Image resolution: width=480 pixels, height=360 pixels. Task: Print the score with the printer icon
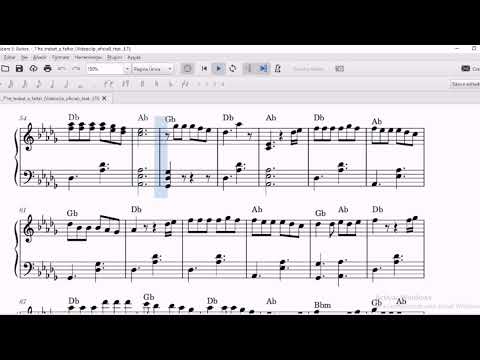pos(48,69)
